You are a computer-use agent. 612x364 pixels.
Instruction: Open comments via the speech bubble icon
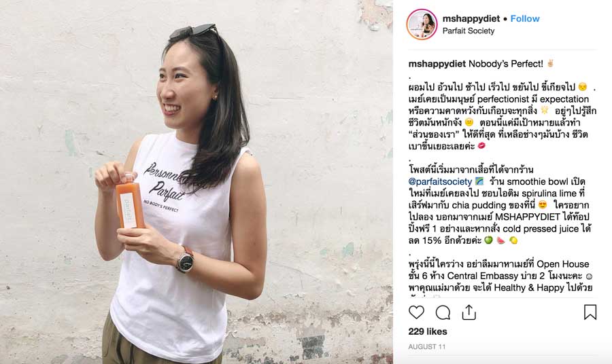pos(443,312)
